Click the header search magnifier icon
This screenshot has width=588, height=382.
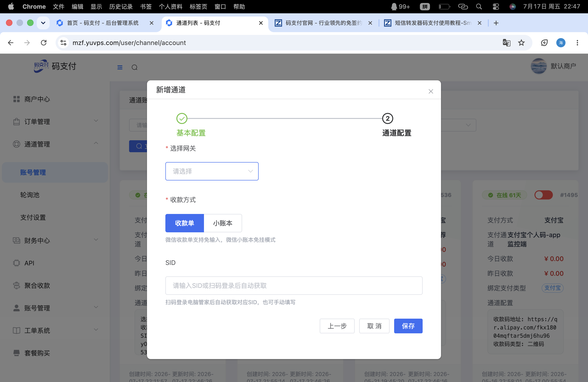coord(134,67)
